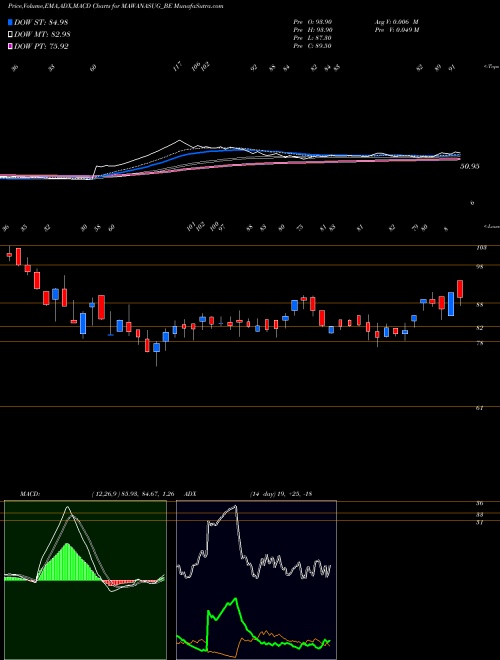The image size is (500, 660).
Task: Select the 'DOW PT: 75.92' legend text
Action: point(41,46)
